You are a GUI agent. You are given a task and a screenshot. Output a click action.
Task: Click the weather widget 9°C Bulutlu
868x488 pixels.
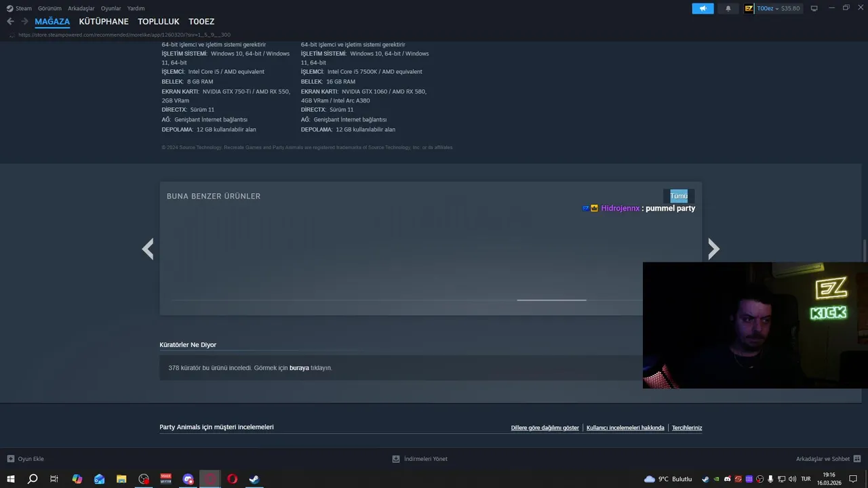click(668, 479)
